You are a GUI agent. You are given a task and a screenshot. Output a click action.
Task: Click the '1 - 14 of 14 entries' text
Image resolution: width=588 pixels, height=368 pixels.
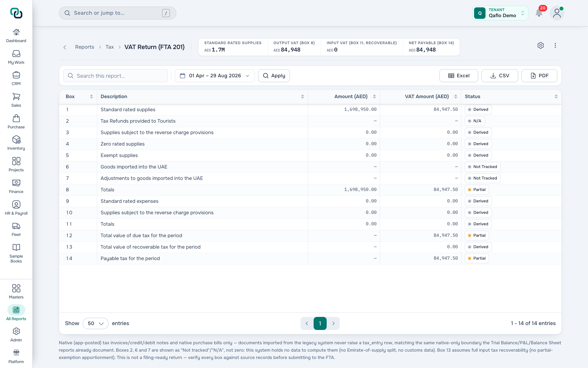click(x=533, y=323)
